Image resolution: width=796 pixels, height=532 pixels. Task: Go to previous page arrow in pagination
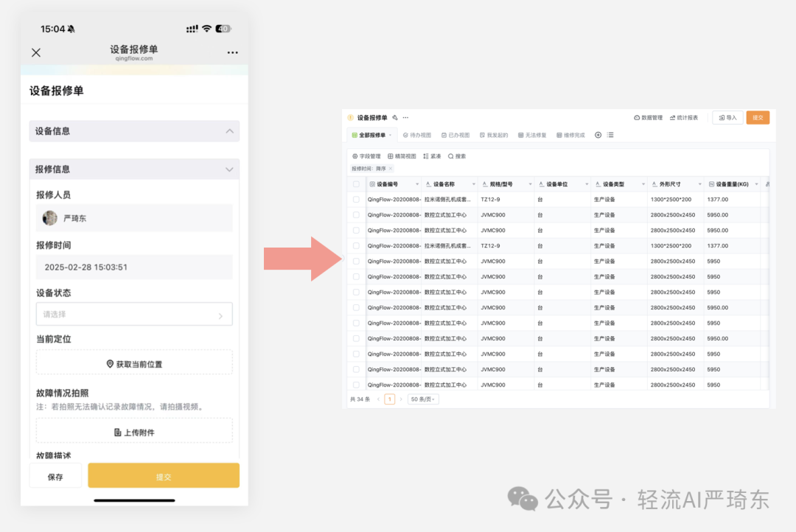[378, 399]
